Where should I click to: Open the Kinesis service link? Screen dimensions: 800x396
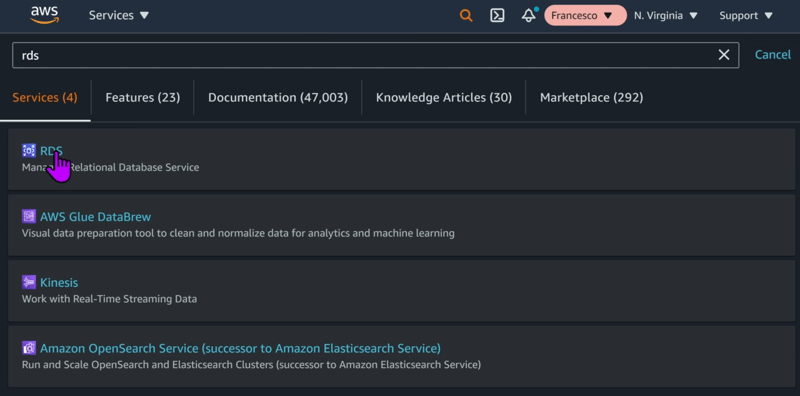click(x=59, y=282)
